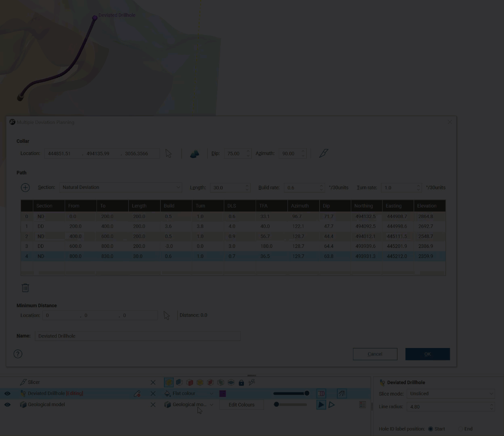Expand the Flat colour display dropdown
The image size is (504, 436).
[211, 394]
